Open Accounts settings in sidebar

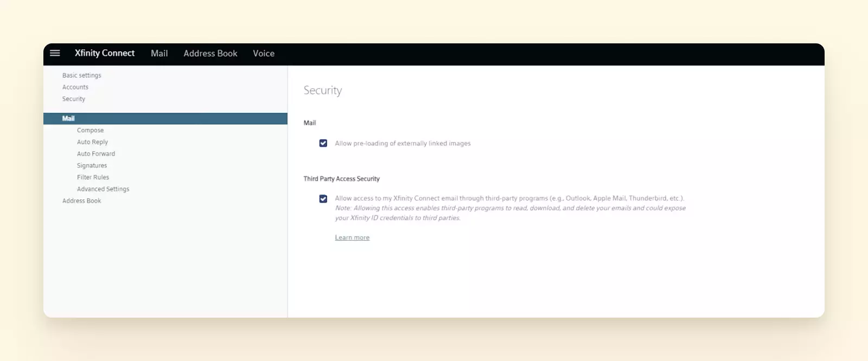(75, 87)
